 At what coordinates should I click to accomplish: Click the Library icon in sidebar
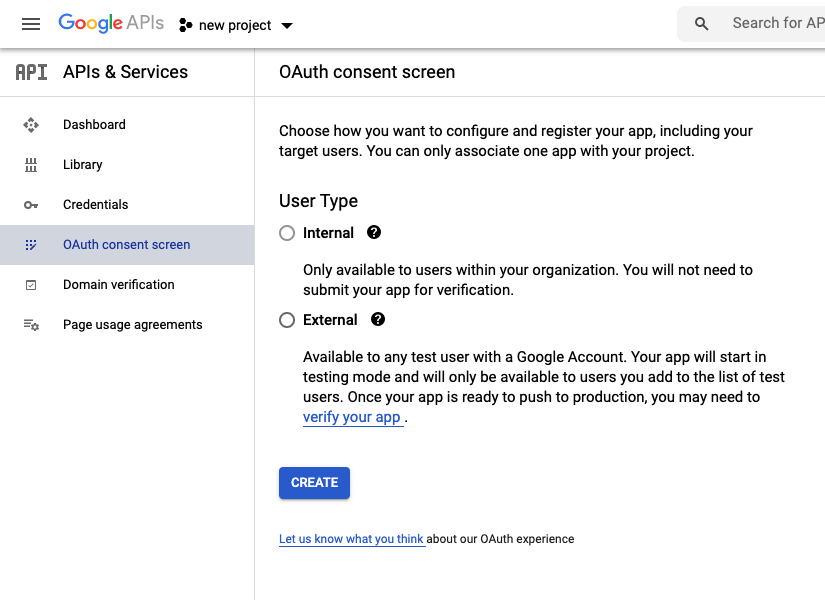point(31,165)
